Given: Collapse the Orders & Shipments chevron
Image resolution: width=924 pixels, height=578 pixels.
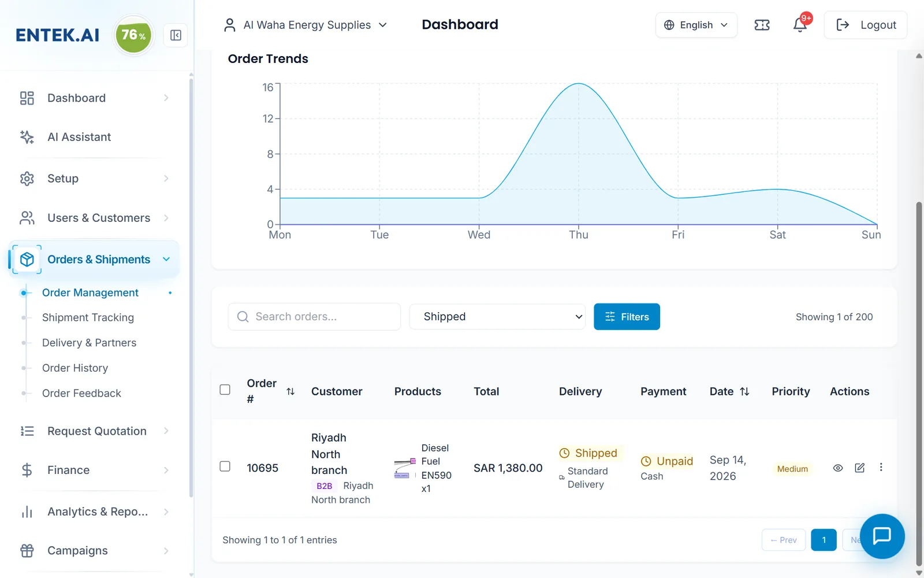Looking at the screenshot, I should tap(166, 260).
